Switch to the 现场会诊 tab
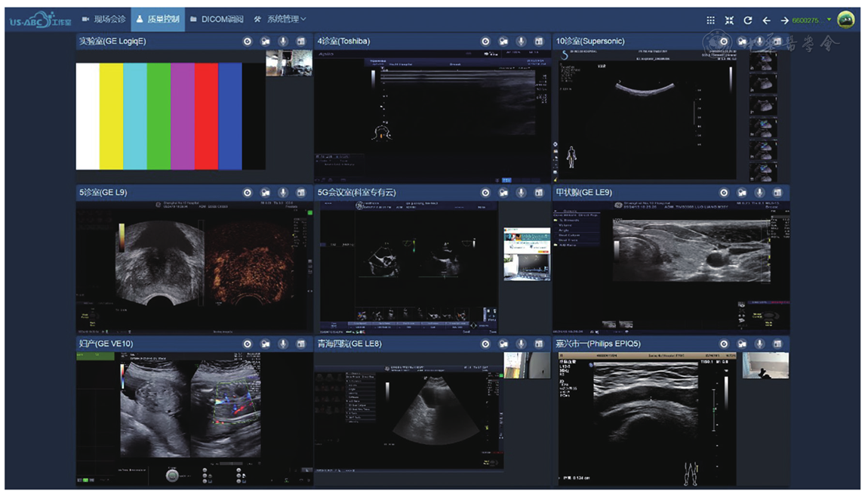The height and width of the screenshot is (494, 868). click(103, 19)
